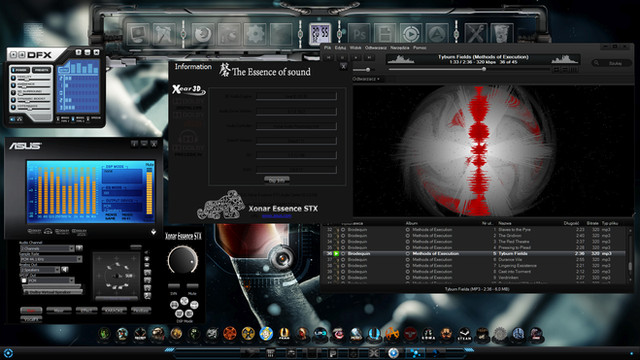Launch the Steam icon in bottom dock
640x360 pixels.
click(x=464, y=334)
